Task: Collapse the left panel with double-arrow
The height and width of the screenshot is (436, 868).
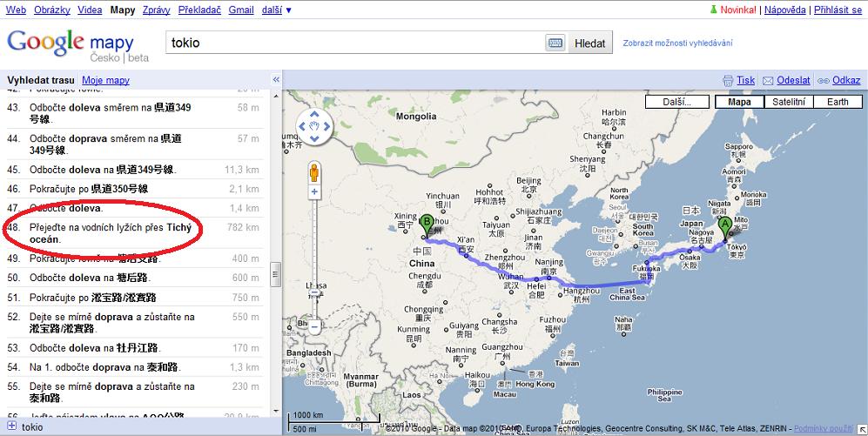Action: click(x=276, y=80)
